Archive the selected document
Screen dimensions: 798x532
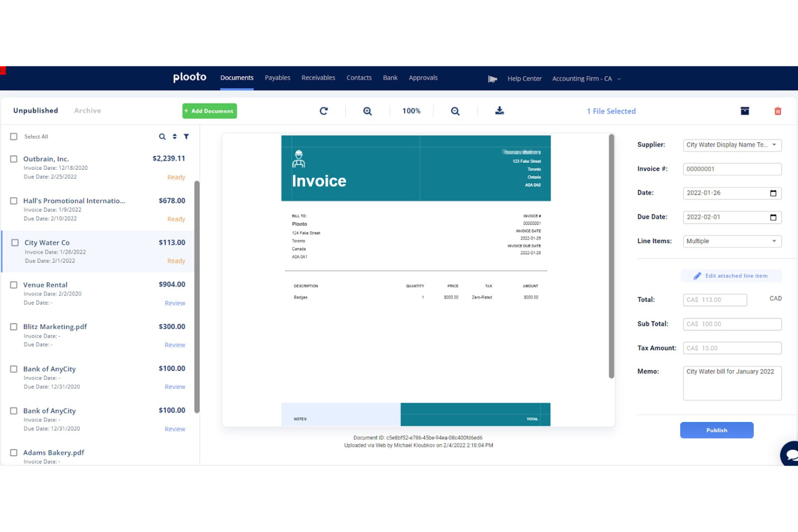click(x=745, y=110)
